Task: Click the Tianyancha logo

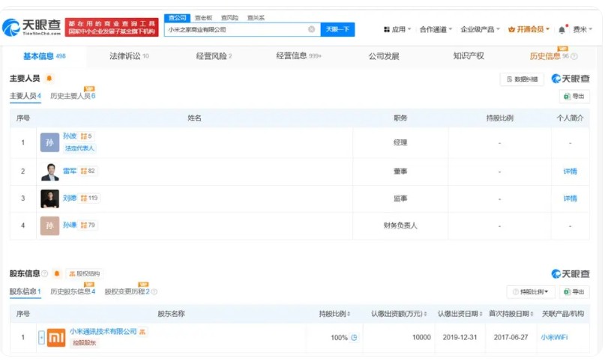Action: [31, 28]
